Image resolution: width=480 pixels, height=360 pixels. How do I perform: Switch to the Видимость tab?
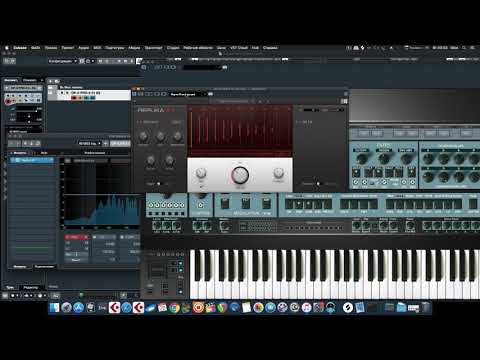(x=30, y=80)
